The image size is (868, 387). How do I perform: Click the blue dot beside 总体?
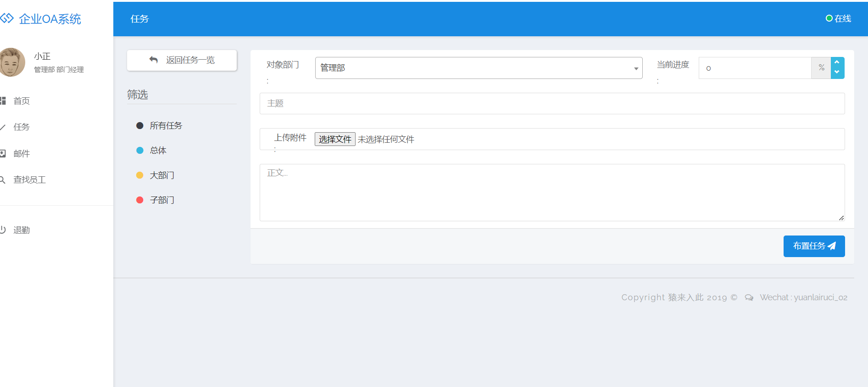click(x=140, y=150)
